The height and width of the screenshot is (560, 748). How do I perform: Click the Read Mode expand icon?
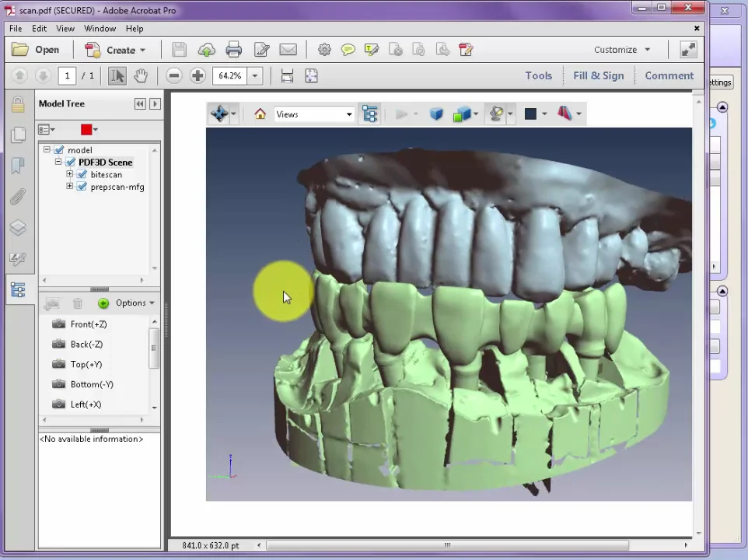click(688, 50)
